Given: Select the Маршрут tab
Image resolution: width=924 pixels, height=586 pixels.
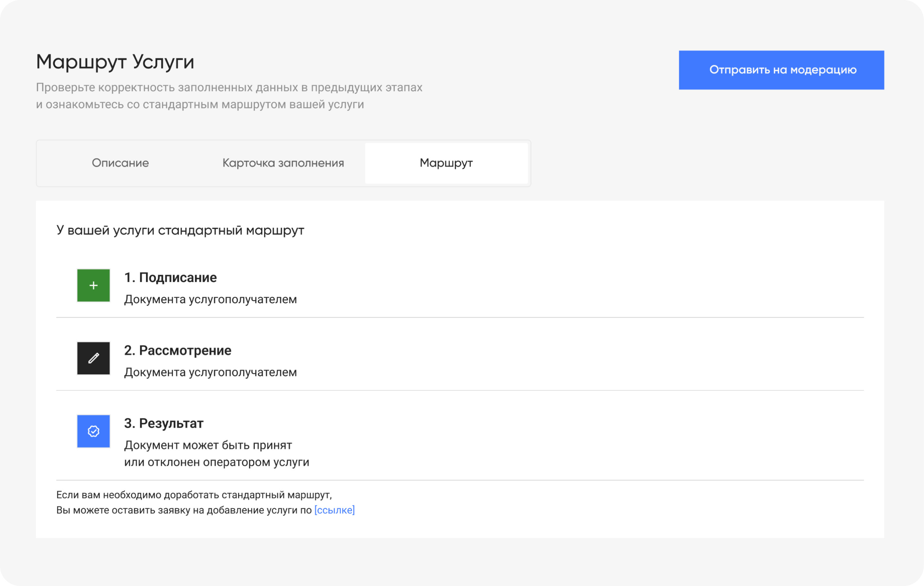Looking at the screenshot, I should coord(446,163).
